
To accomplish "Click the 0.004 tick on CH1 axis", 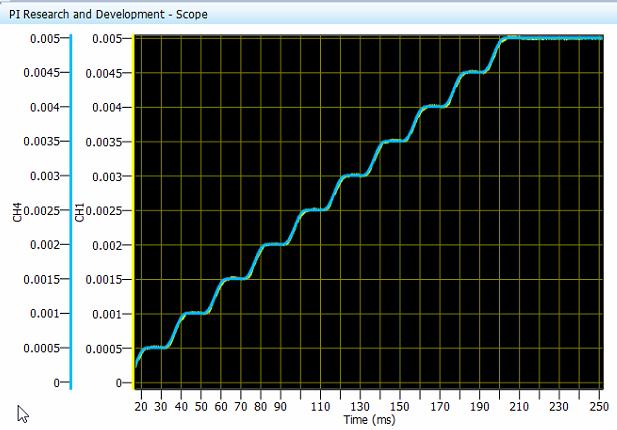I will 107,107.
